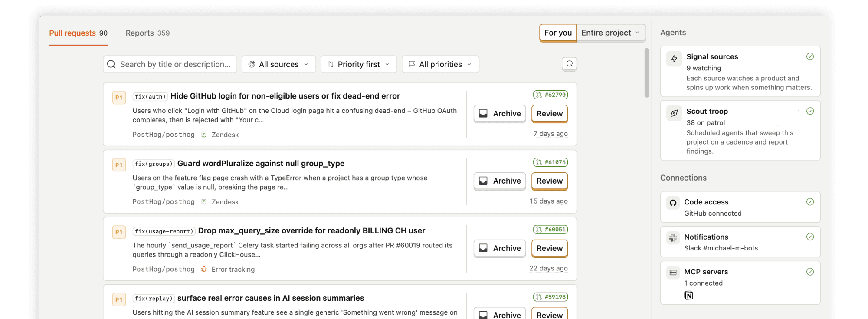Click Zendesk source icon on fix(auth) row
This screenshot has width=868, height=319.
tap(204, 135)
